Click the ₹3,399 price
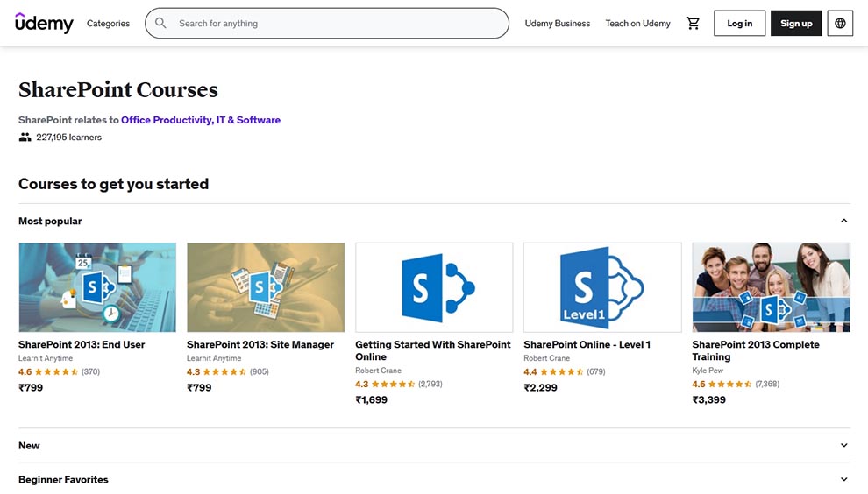The height and width of the screenshot is (494, 868). click(x=708, y=400)
